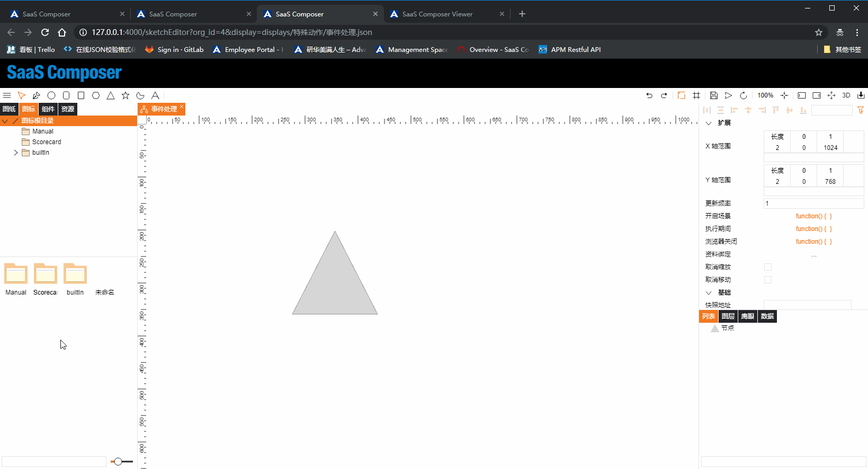Edit the 开启场景 function link
868x469 pixels.
coord(813,216)
